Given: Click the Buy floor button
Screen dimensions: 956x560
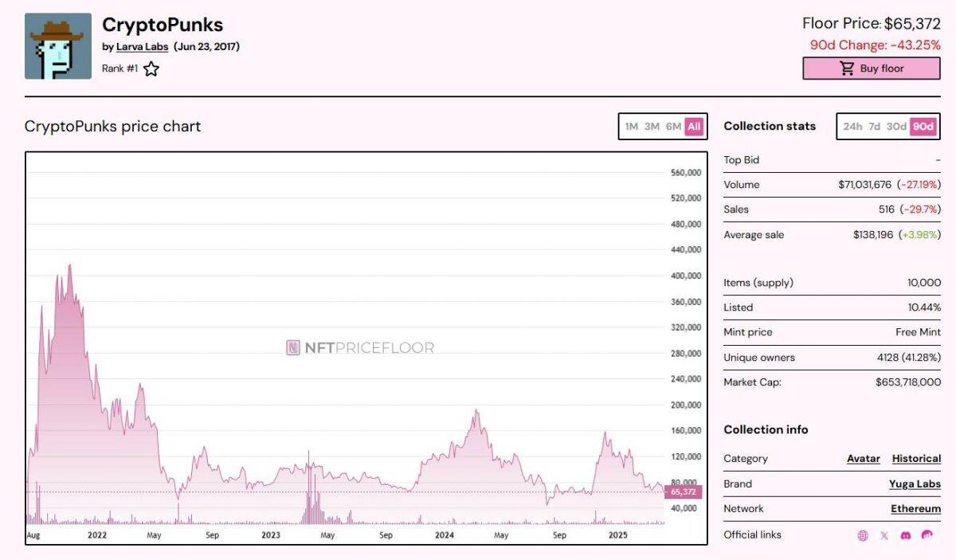Looking at the screenshot, I should tap(872, 69).
